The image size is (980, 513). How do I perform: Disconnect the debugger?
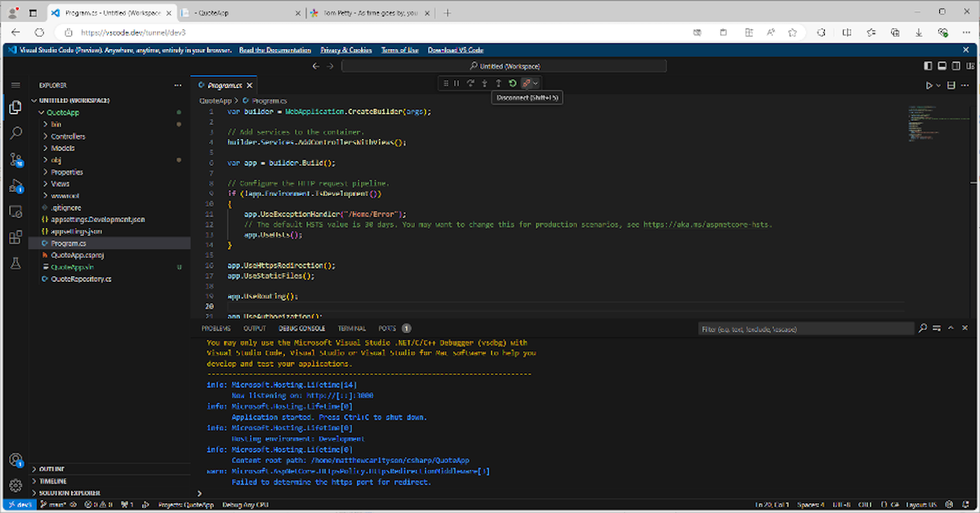(527, 83)
